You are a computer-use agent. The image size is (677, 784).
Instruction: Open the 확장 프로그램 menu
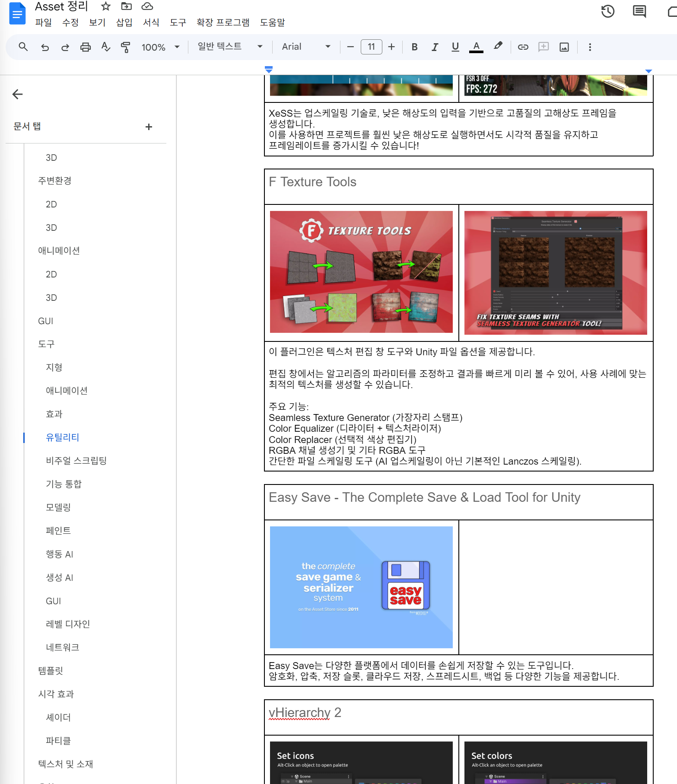click(223, 22)
